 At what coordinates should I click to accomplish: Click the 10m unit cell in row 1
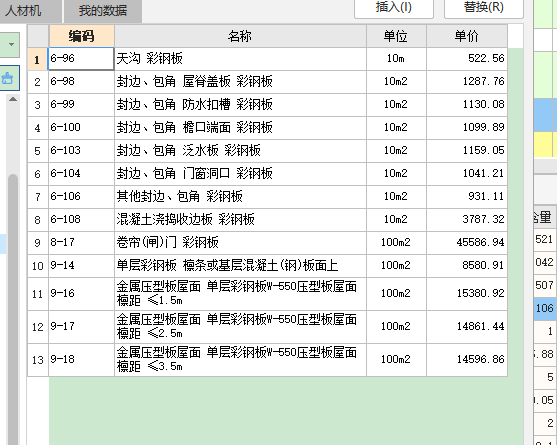pos(396,59)
